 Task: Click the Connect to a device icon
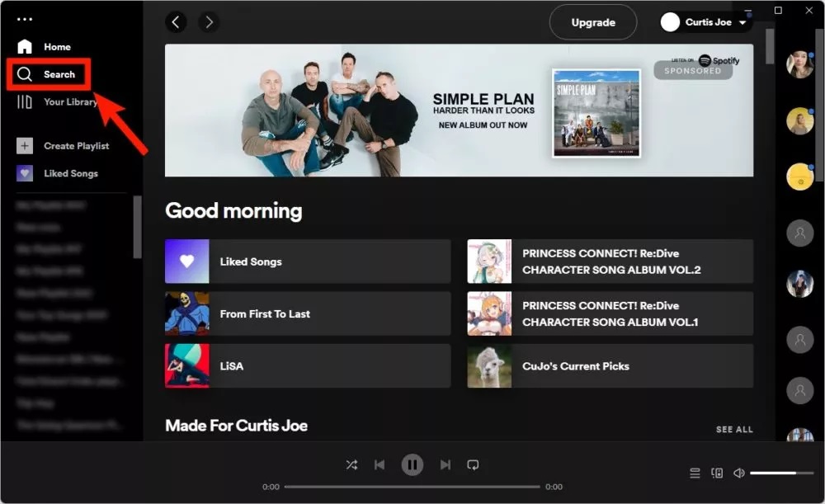(x=716, y=473)
